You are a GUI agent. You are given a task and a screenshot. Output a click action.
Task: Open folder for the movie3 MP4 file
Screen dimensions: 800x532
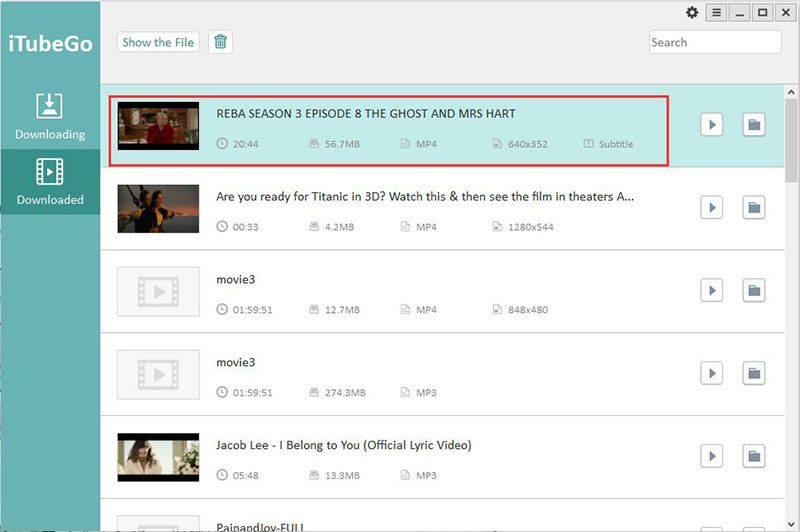tap(754, 290)
